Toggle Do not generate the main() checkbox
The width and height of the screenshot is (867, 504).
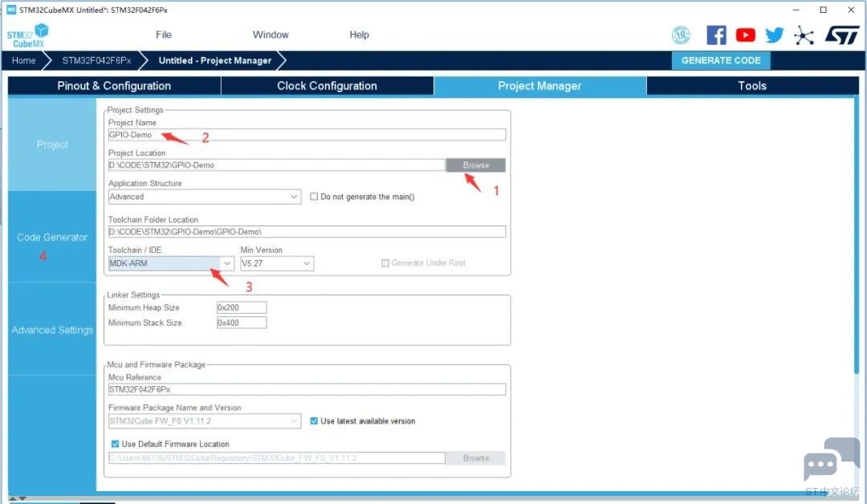tap(314, 197)
